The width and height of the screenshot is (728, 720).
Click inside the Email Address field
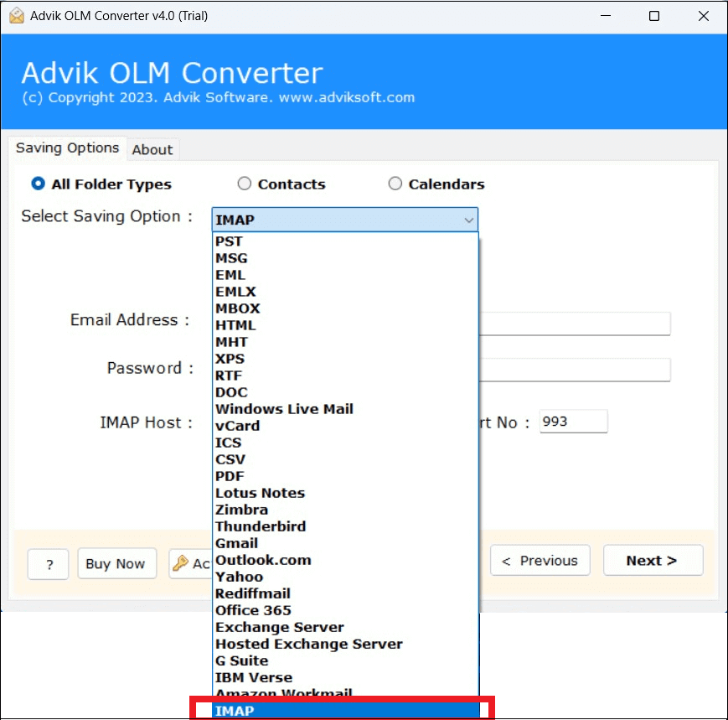click(x=578, y=323)
